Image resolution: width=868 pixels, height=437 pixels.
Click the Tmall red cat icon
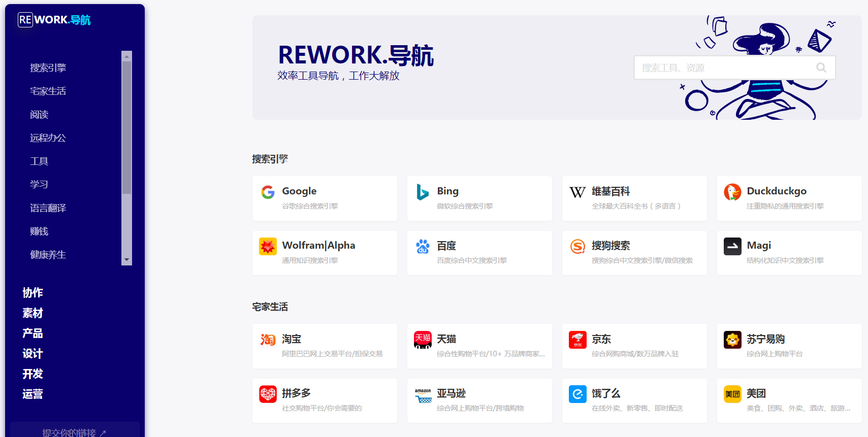click(423, 340)
